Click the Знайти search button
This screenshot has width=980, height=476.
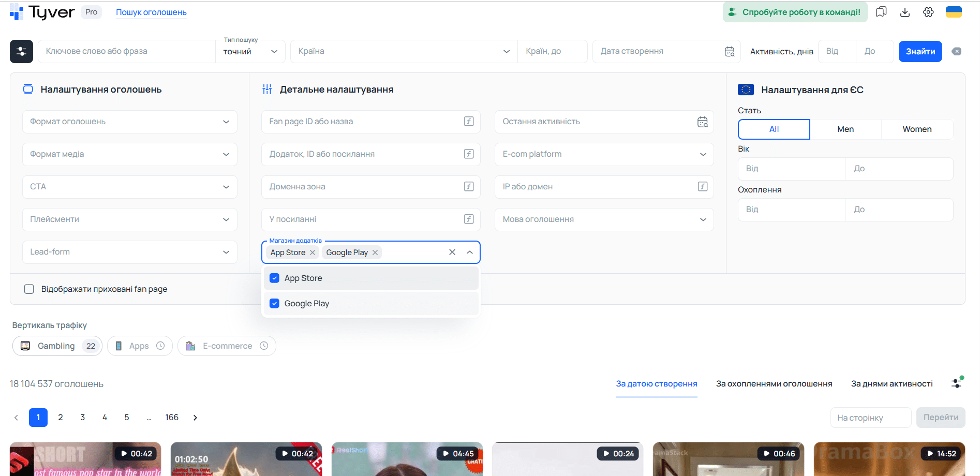920,52
